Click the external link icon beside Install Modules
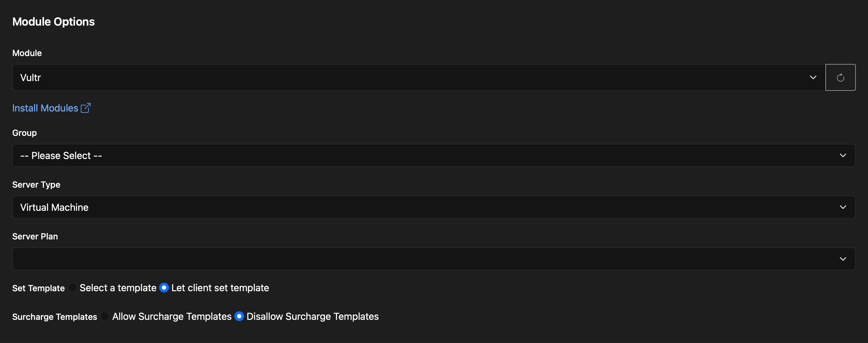 click(86, 108)
